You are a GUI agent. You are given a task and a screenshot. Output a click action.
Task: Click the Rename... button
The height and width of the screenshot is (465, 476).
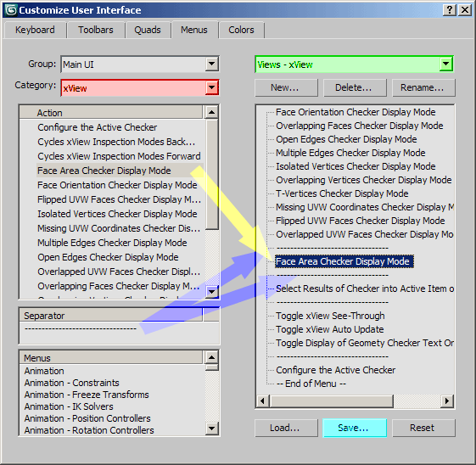[x=423, y=87]
